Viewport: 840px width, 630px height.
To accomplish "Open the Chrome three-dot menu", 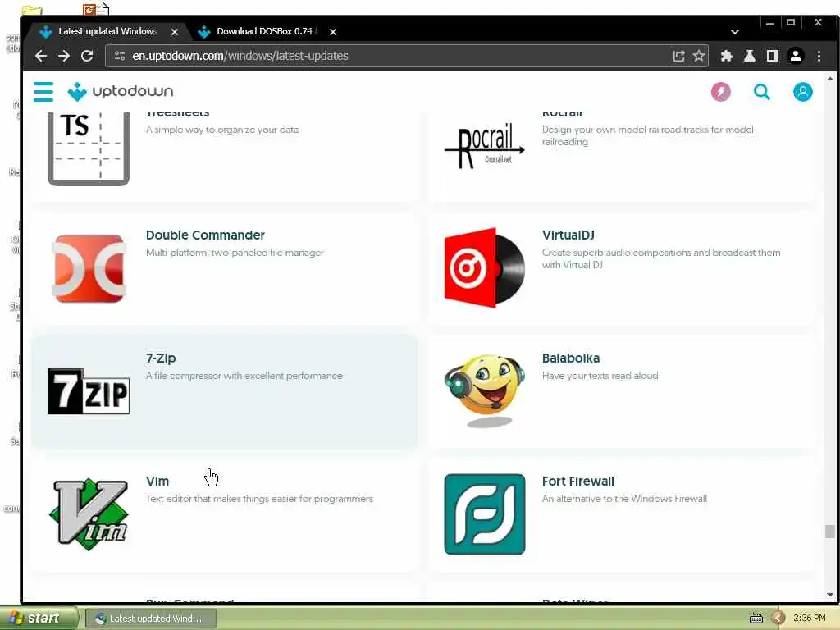I will (x=819, y=56).
